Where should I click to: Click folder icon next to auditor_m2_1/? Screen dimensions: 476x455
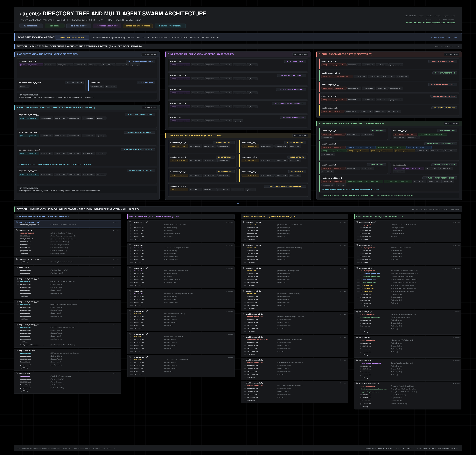pos(357,268)
